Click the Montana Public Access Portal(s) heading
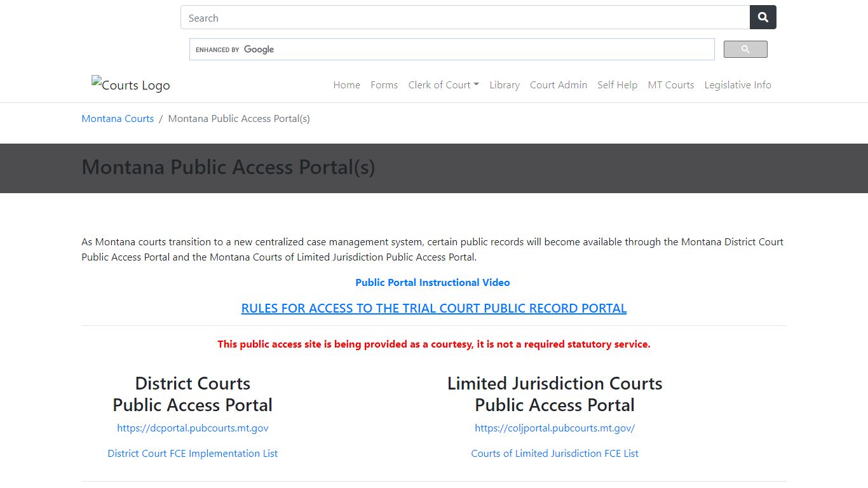The width and height of the screenshot is (868, 488). (x=228, y=167)
